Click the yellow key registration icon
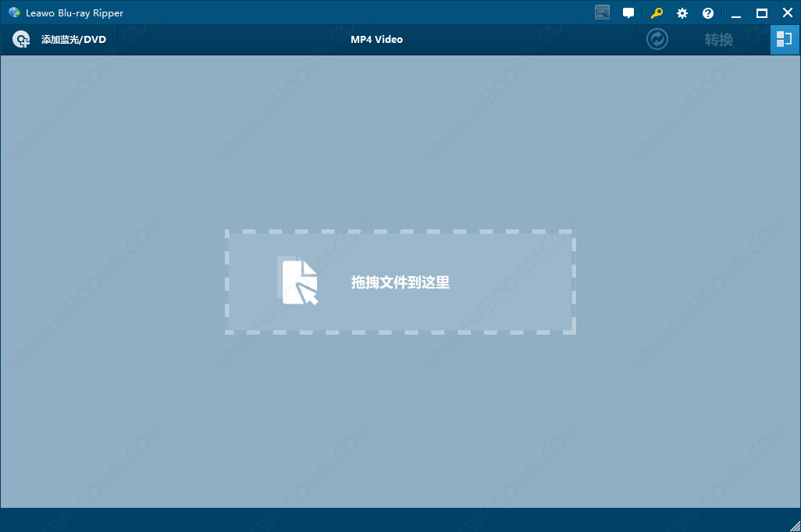Viewport: 801px width, 532px height. tap(657, 13)
